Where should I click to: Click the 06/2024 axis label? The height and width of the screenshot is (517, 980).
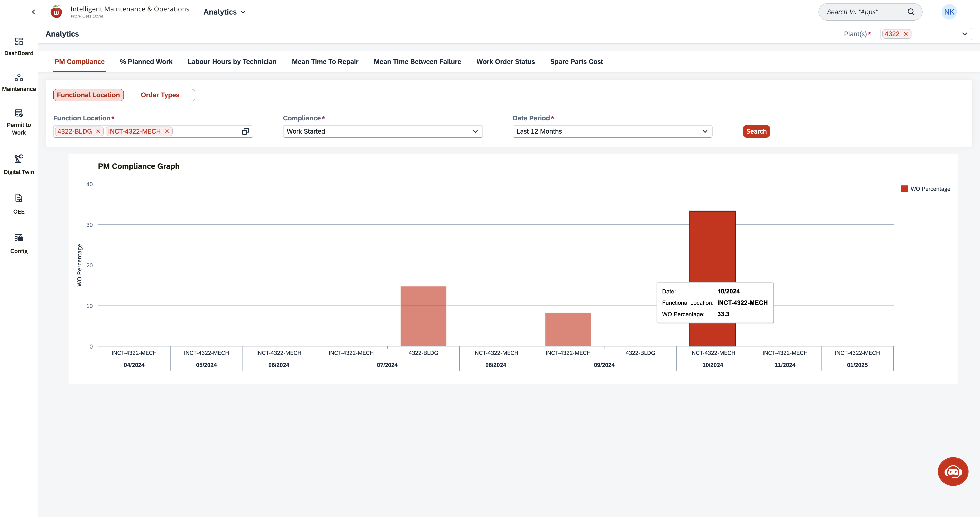coord(278,365)
